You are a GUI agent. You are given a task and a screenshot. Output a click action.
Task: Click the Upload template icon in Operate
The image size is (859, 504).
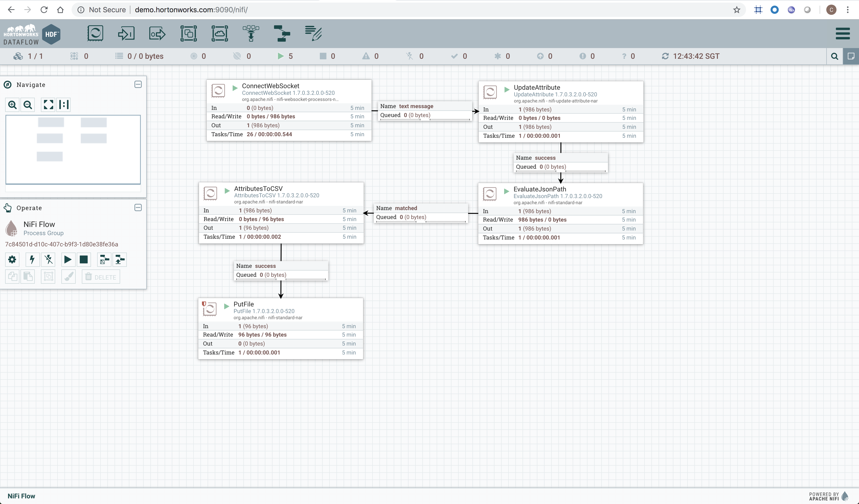[120, 260]
